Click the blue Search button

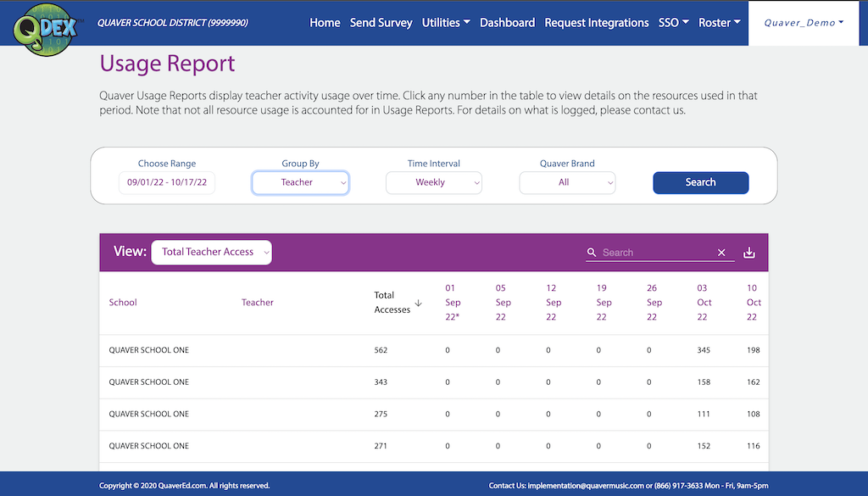tap(700, 182)
